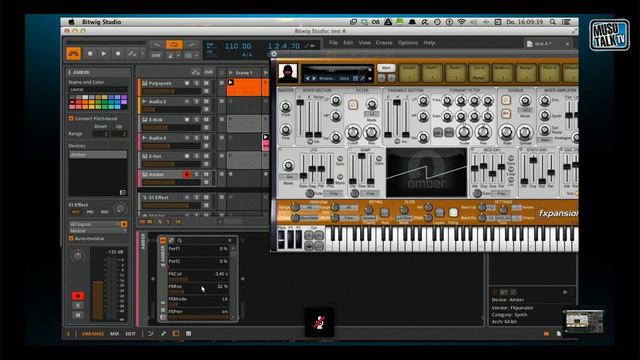Open the File menu
This screenshot has width=640, height=360.
333,42
